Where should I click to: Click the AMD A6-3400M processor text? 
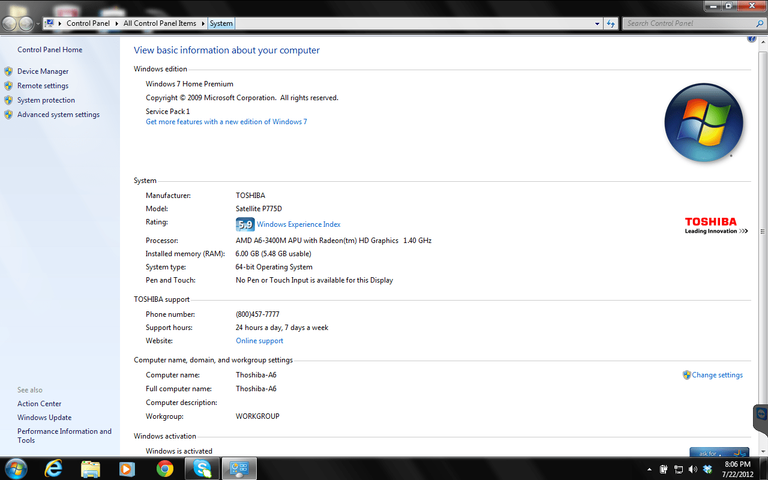click(333, 240)
